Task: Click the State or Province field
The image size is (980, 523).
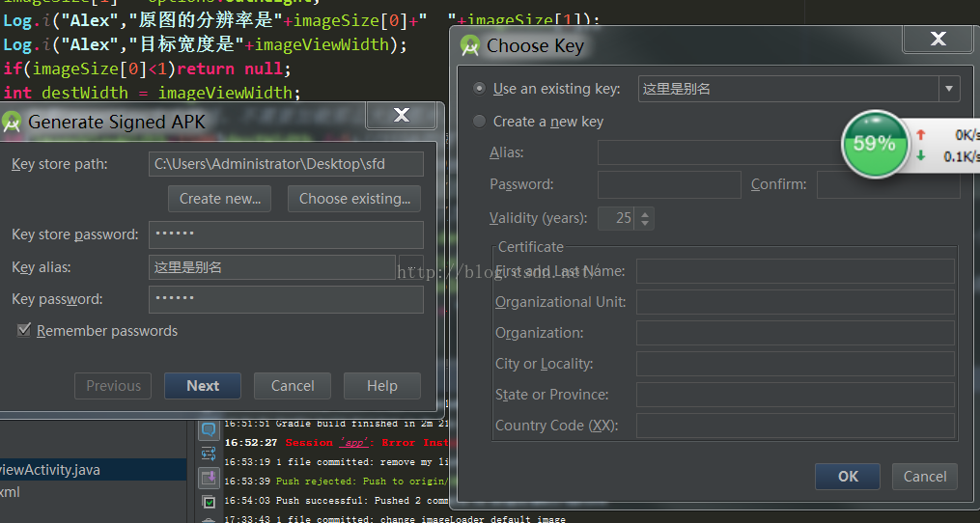Action: [796, 395]
